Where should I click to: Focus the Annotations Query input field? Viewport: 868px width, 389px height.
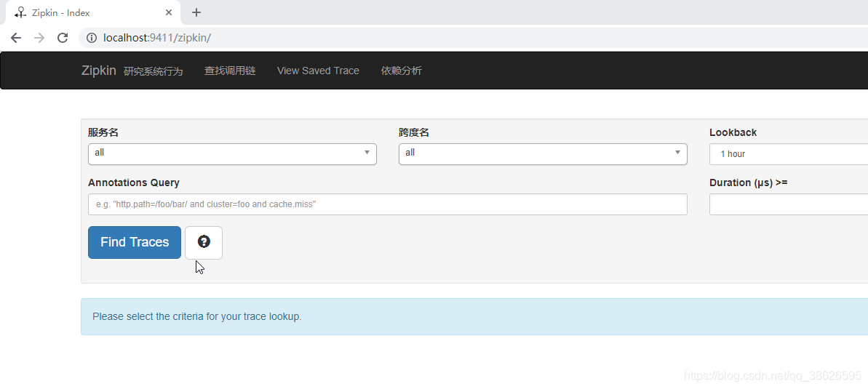click(388, 204)
